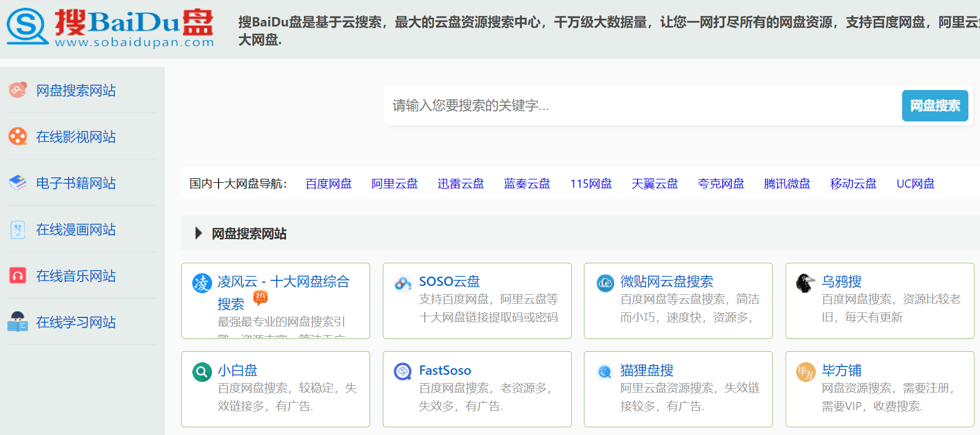Image resolution: width=980 pixels, height=435 pixels.
Task: Click the film reel icon for 在线影视网站
Action: click(x=18, y=136)
